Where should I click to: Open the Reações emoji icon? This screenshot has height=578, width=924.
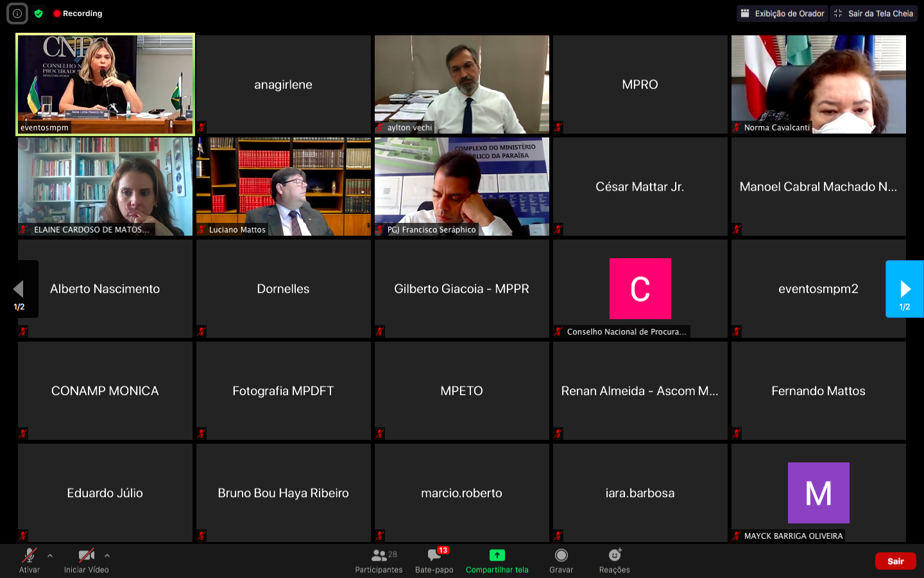[614, 556]
